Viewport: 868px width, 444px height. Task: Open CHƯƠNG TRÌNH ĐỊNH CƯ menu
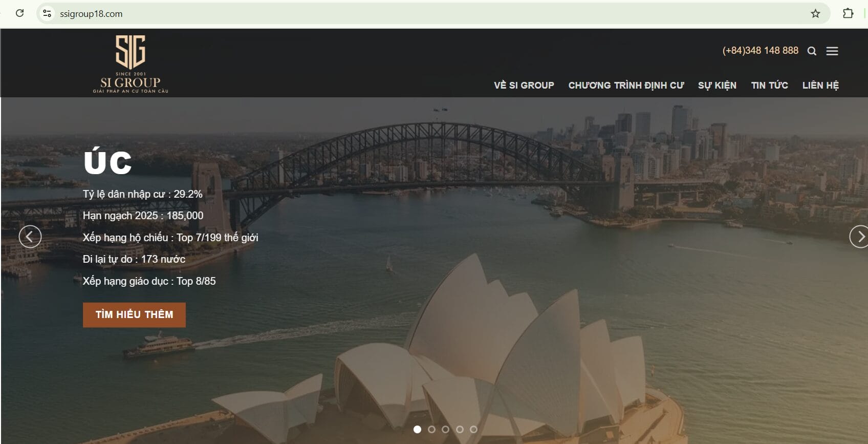point(626,85)
